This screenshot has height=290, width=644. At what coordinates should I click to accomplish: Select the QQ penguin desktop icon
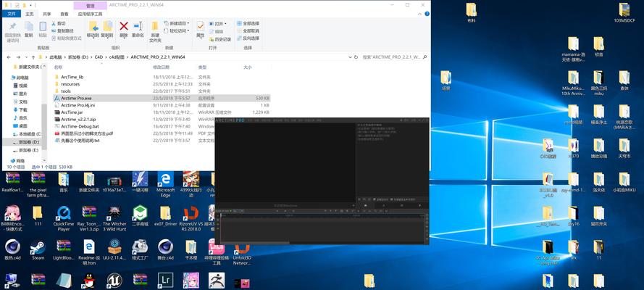[x=88, y=280]
